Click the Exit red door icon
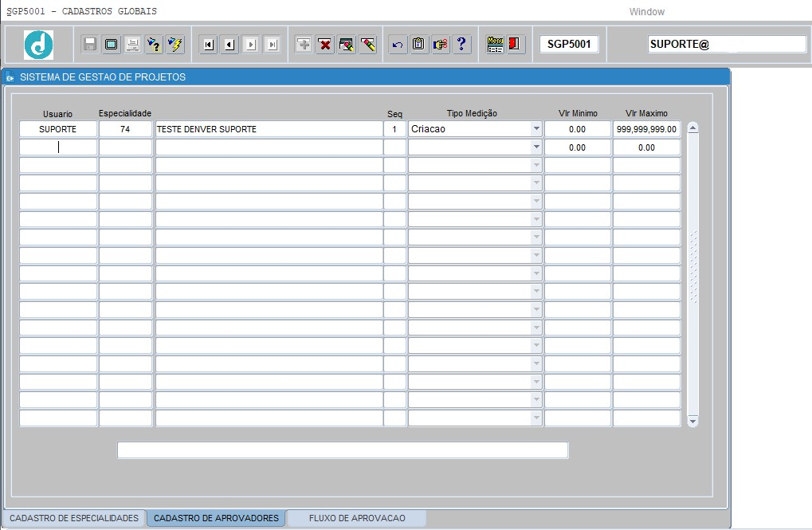 515,45
